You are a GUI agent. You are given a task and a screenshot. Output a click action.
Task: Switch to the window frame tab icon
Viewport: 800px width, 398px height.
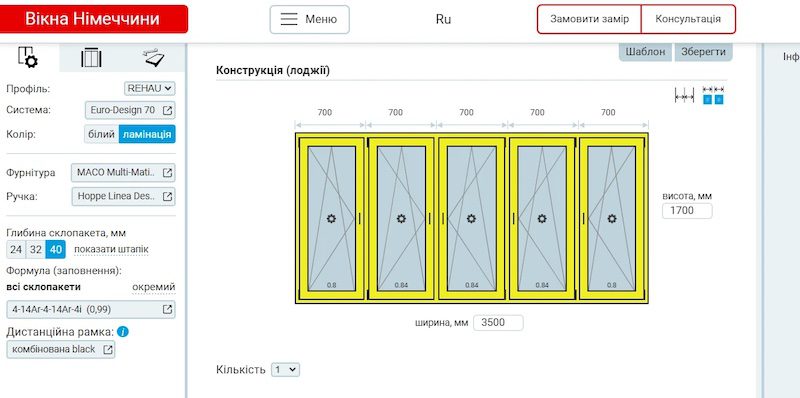(x=91, y=57)
